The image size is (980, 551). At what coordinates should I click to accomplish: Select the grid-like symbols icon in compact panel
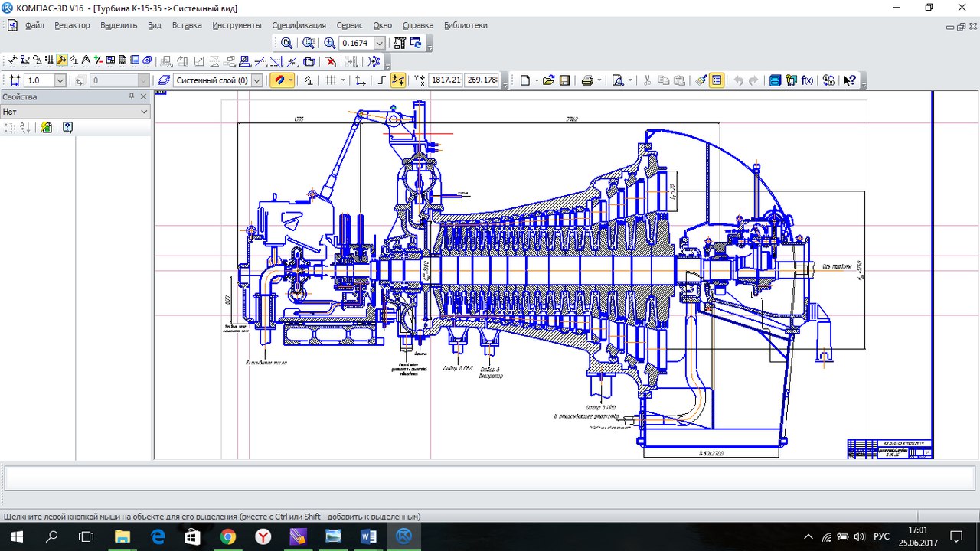pyautogui.click(x=49, y=60)
